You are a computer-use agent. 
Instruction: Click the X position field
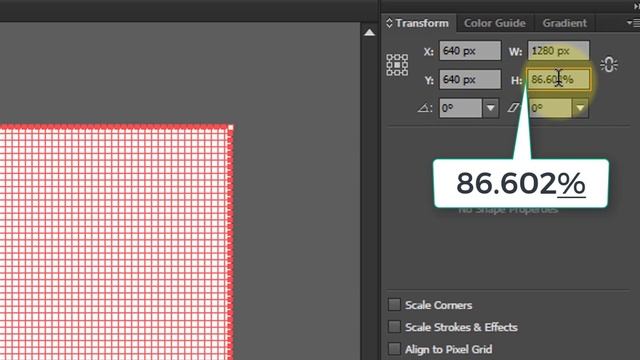click(470, 51)
